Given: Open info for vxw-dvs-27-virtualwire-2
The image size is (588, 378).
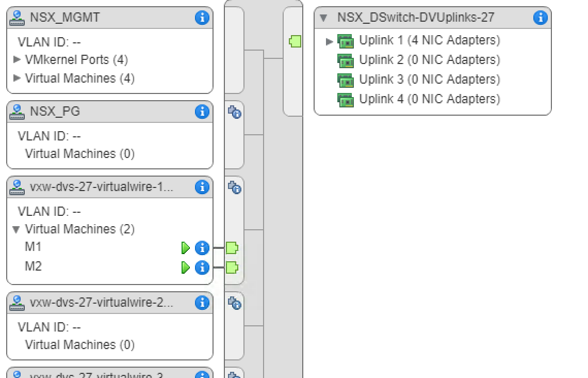Looking at the screenshot, I should point(202,303).
